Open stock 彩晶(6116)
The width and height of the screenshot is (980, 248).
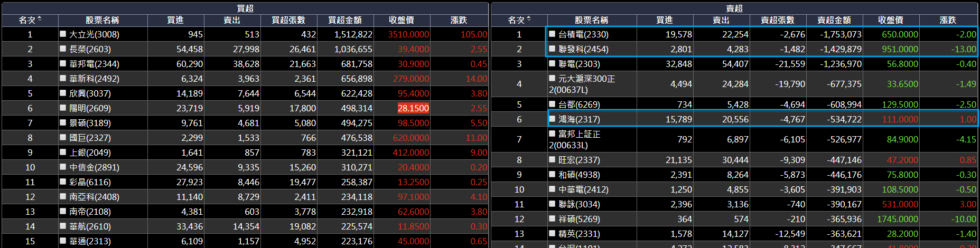90,182
